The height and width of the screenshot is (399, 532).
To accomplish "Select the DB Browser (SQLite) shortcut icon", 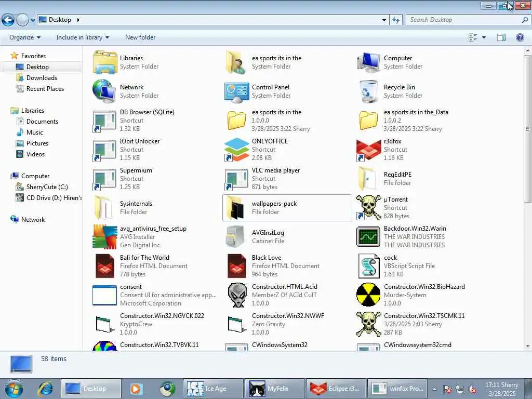I will click(104, 121).
